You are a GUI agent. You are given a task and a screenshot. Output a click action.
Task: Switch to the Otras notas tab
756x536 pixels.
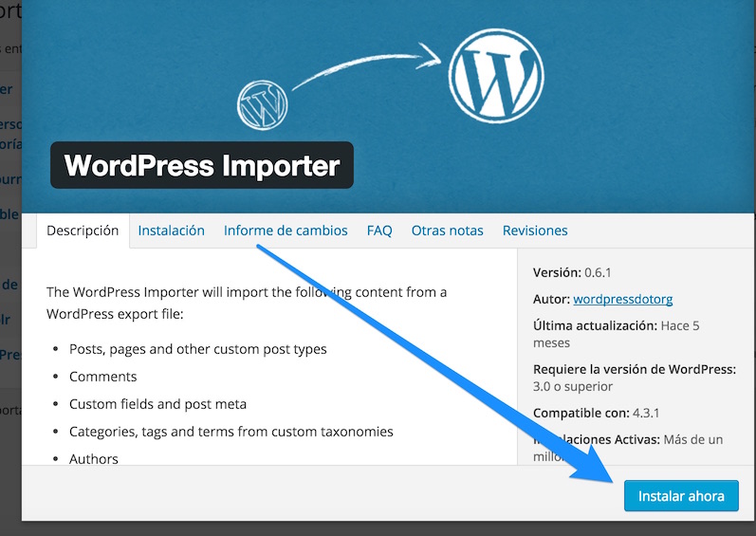click(x=447, y=231)
